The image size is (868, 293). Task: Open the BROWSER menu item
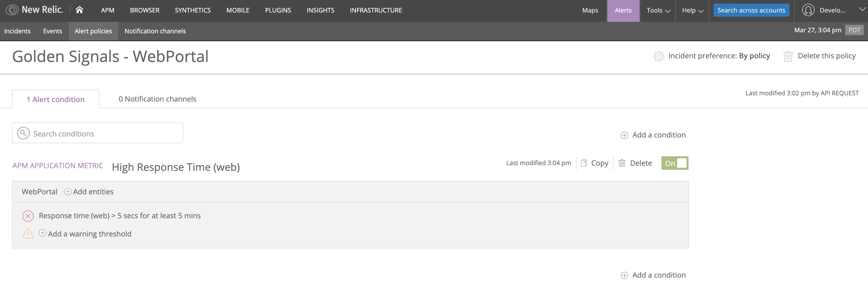145,10
